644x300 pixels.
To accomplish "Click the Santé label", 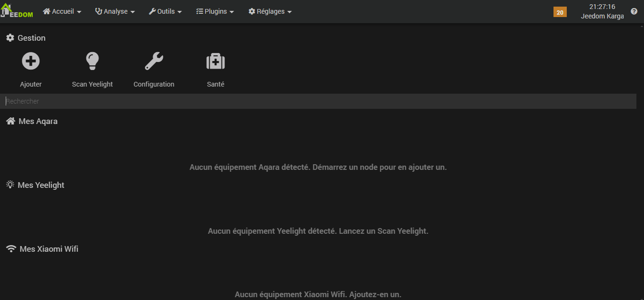I will (x=216, y=84).
